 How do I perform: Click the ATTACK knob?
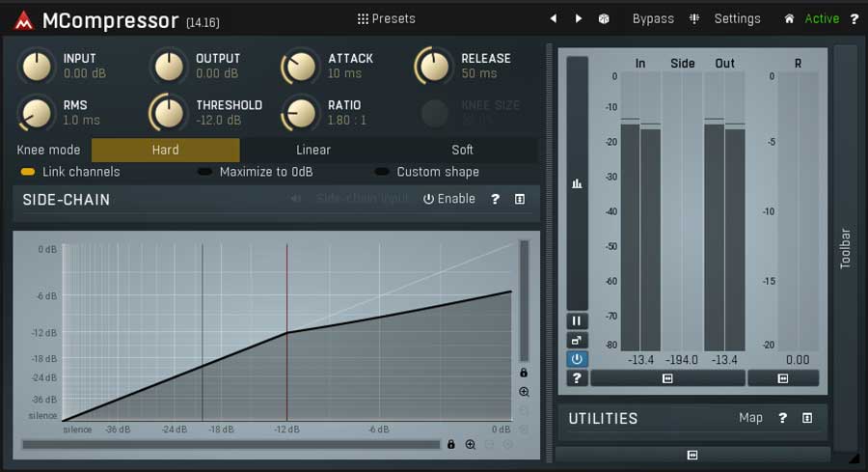(x=301, y=67)
